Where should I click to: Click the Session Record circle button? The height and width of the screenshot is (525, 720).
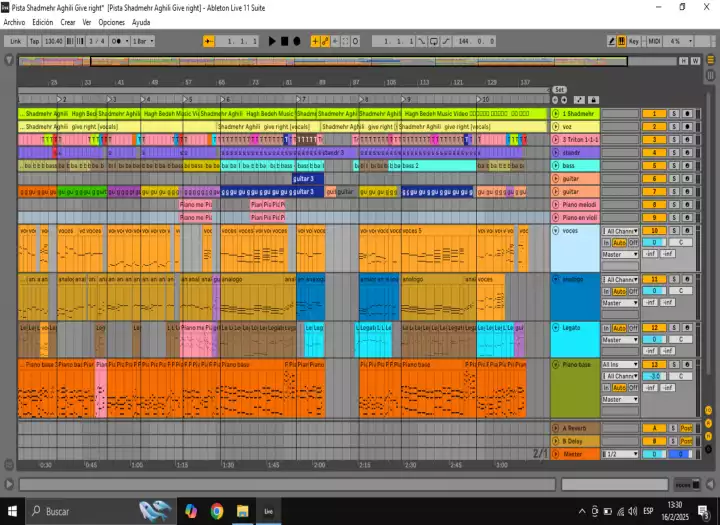(355, 41)
